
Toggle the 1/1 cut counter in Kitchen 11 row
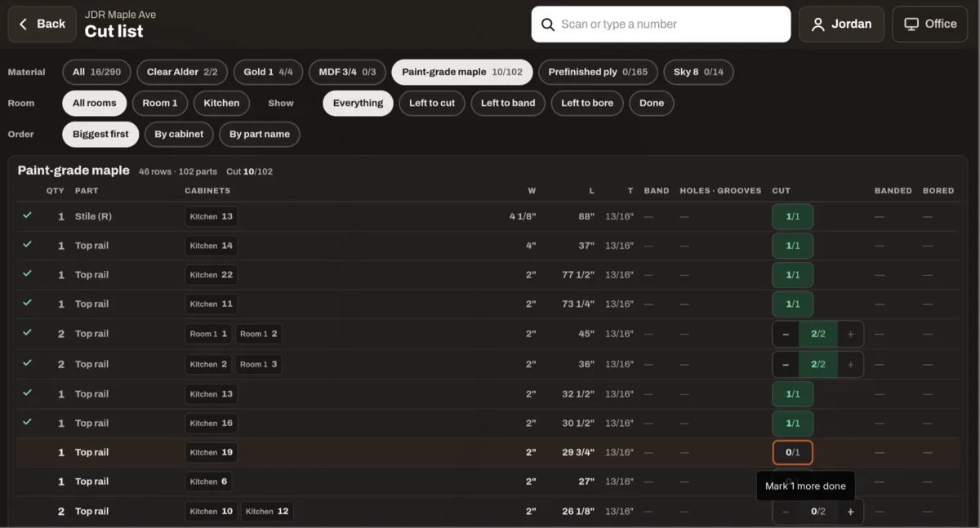(x=792, y=304)
